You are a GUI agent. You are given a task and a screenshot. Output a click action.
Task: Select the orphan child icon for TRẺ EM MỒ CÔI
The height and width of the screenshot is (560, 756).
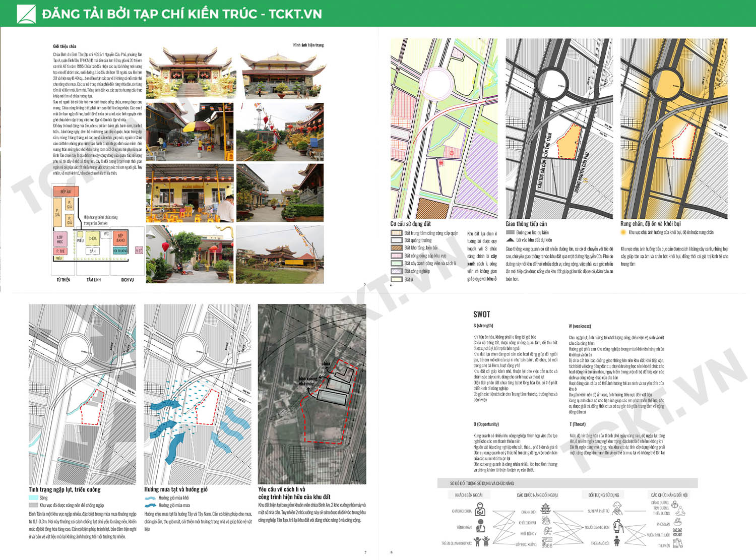point(616,542)
